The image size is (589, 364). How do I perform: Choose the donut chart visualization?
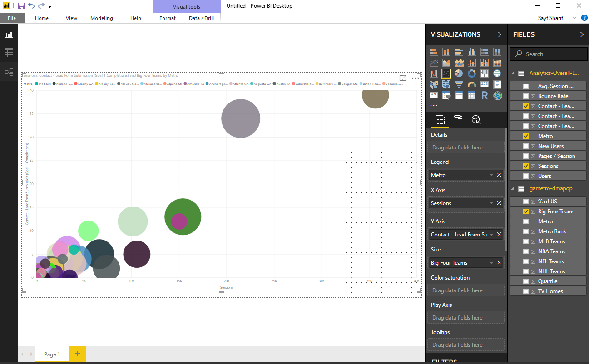click(472, 74)
